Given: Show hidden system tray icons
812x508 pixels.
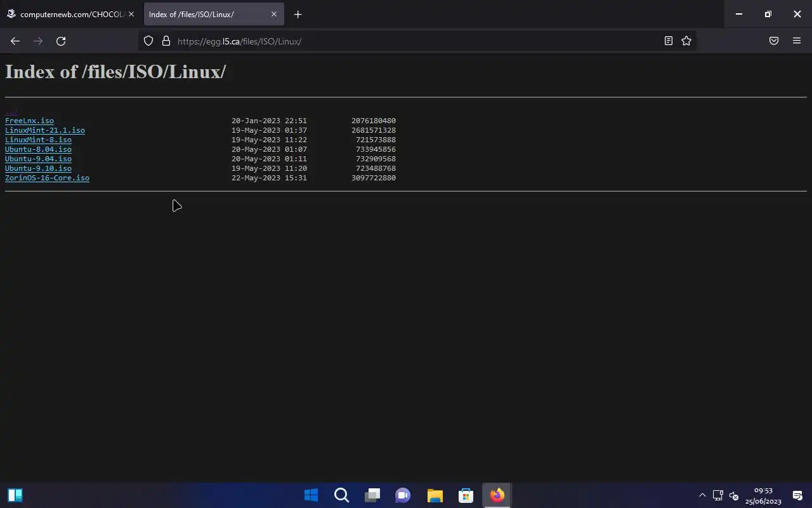Looking at the screenshot, I should (702, 495).
